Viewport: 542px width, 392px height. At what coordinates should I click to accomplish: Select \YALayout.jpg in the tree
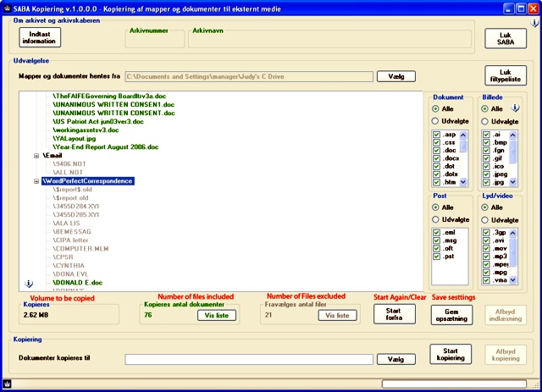click(x=74, y=138)
